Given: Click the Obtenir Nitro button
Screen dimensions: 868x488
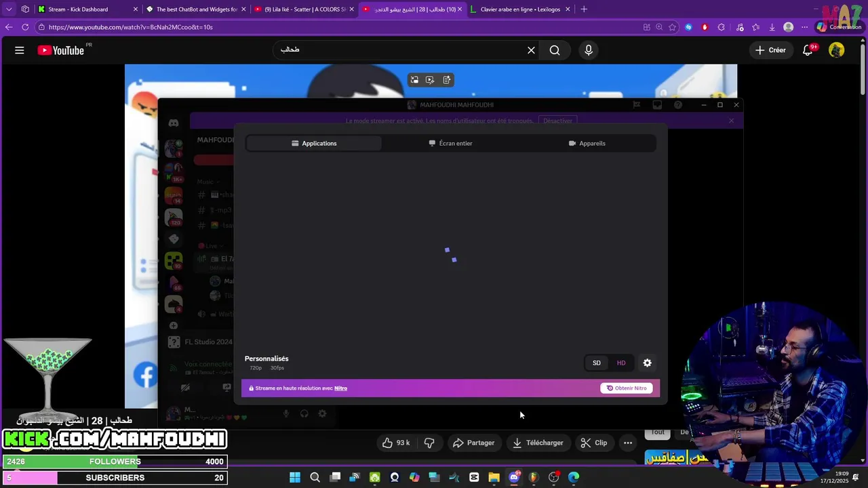Looking at the screenshot, I should click(x=627, y=388).
